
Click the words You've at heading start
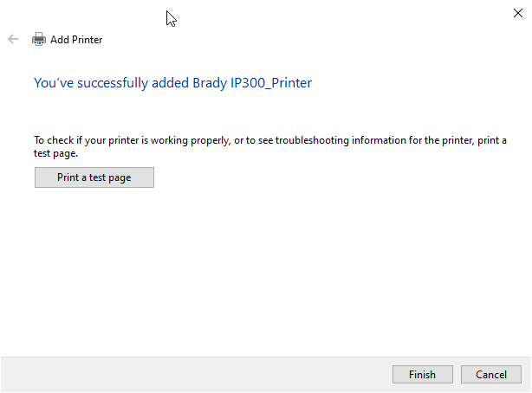49,83
